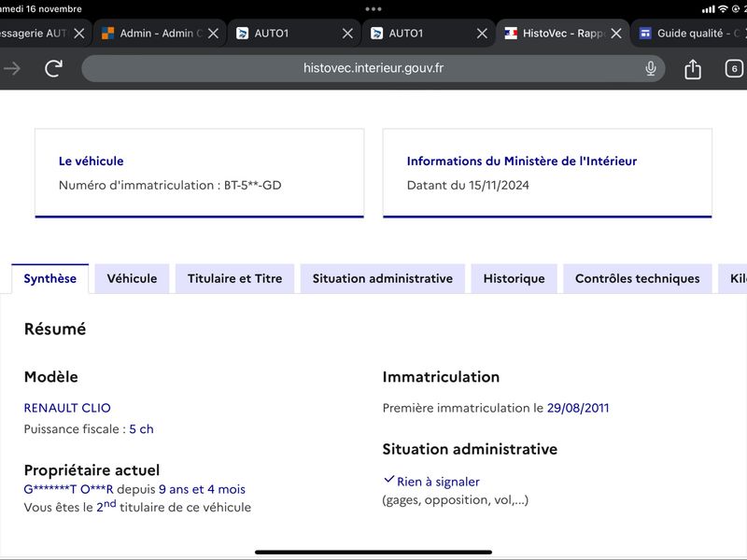Select the Synthèse tab
Image resolution: width=747 pixels, height=560 pixels.
(50, 278)
